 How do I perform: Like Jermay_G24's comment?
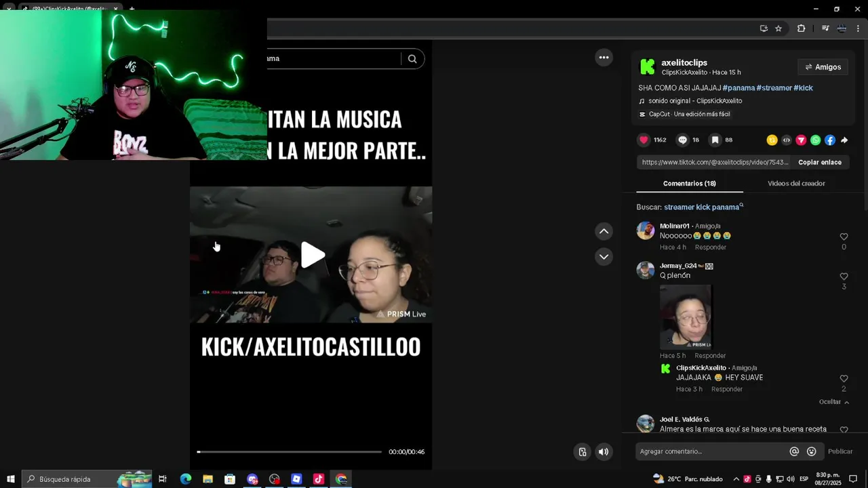pos(844,277)
